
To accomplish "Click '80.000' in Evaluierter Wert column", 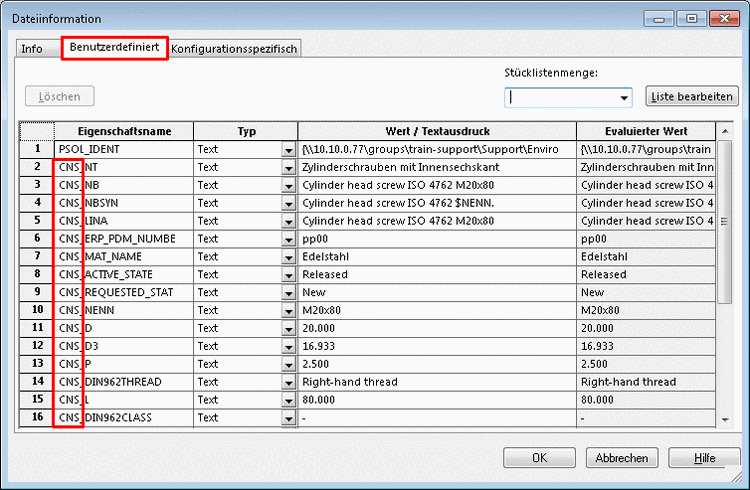I will click(597, 400).
